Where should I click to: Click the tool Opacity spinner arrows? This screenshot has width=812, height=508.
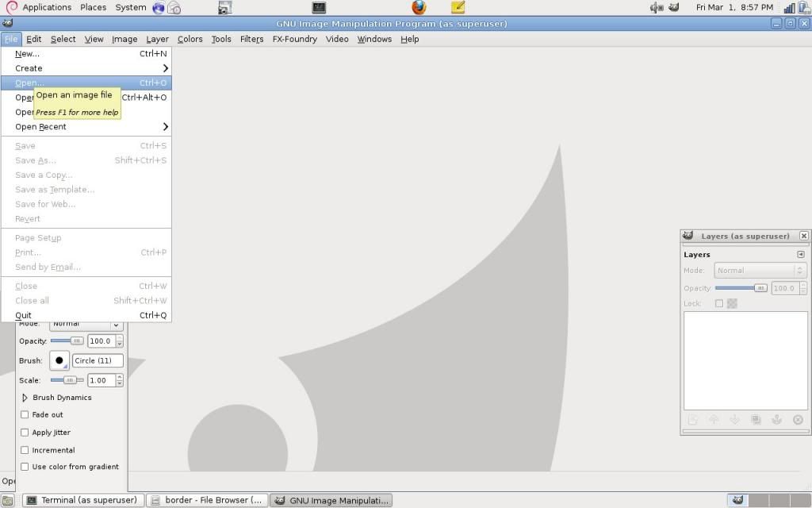[x=120, y=341]
